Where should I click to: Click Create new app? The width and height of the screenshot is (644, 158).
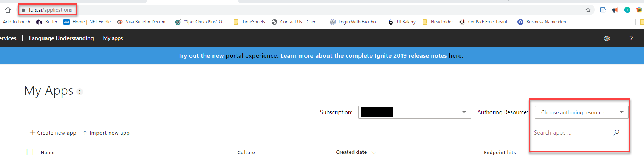(53, 133)
